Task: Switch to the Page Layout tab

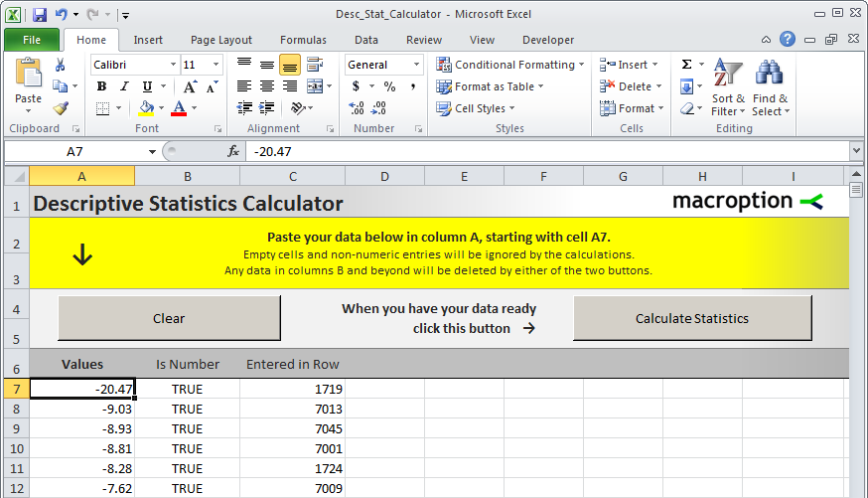Action: point(220,40)
